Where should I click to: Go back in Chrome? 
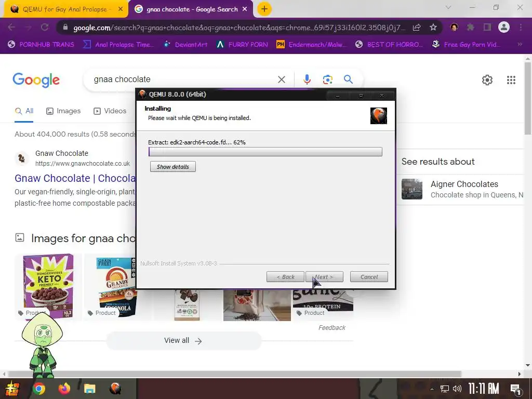coord(11,27)
